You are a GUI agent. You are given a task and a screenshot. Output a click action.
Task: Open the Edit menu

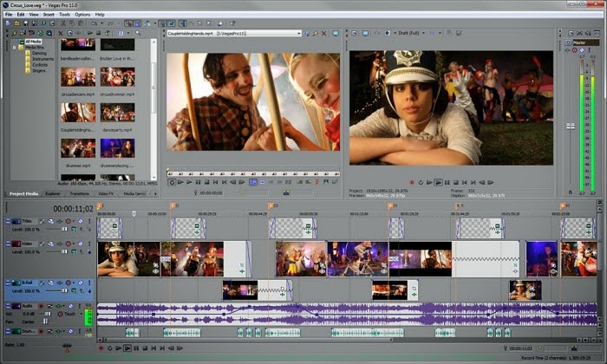coord(21,15)
